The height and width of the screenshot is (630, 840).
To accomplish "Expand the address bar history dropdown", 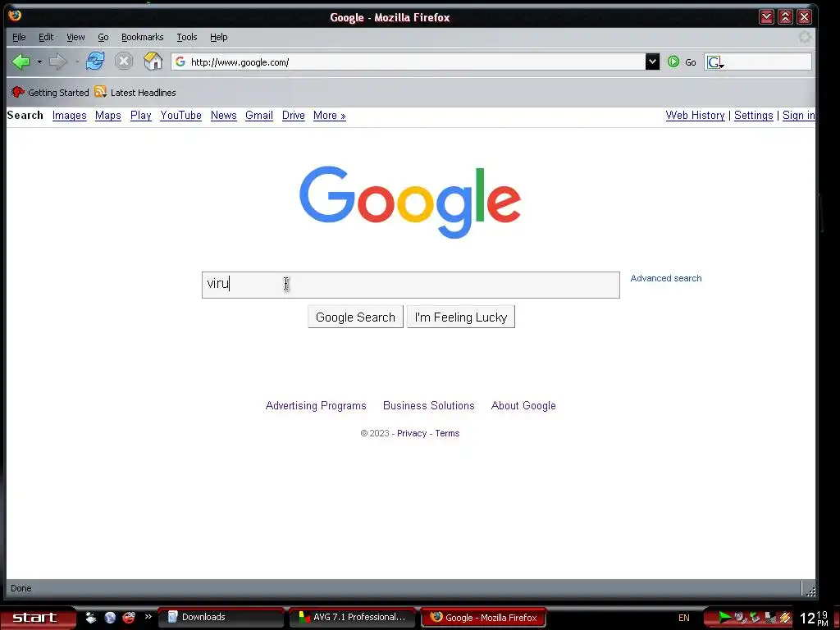I will pos(652,62).
